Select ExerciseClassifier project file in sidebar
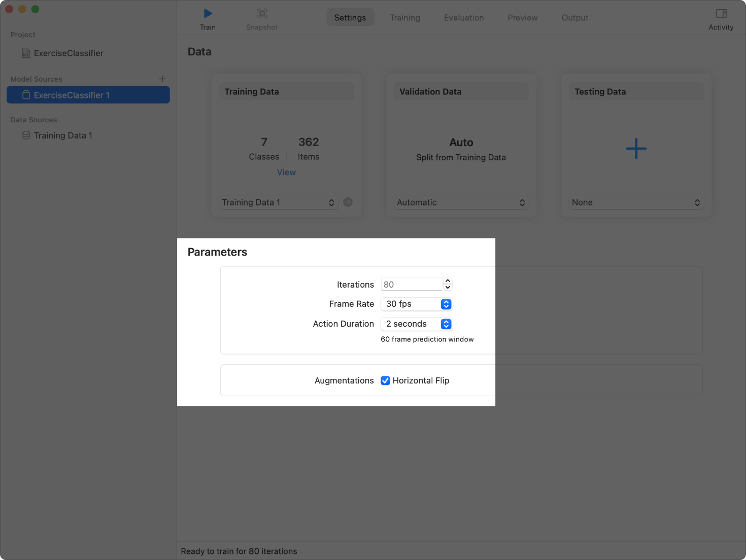The image size is (746, 560). pos(68,53)
